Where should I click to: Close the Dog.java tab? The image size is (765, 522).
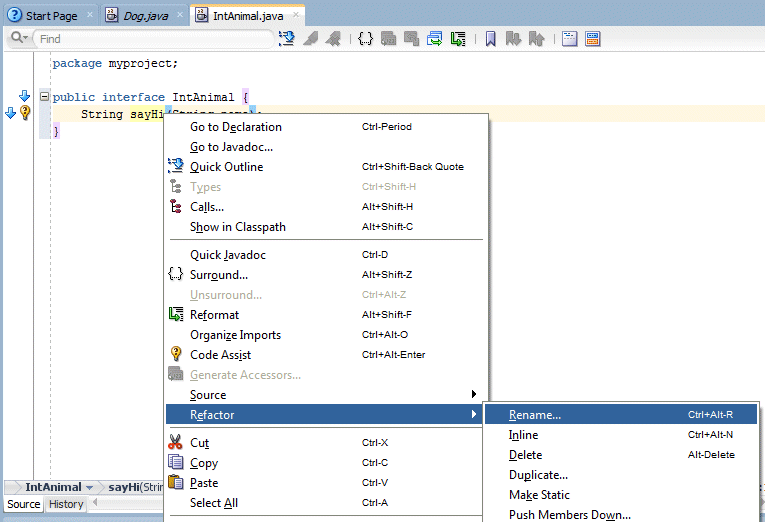coord(180,15)
